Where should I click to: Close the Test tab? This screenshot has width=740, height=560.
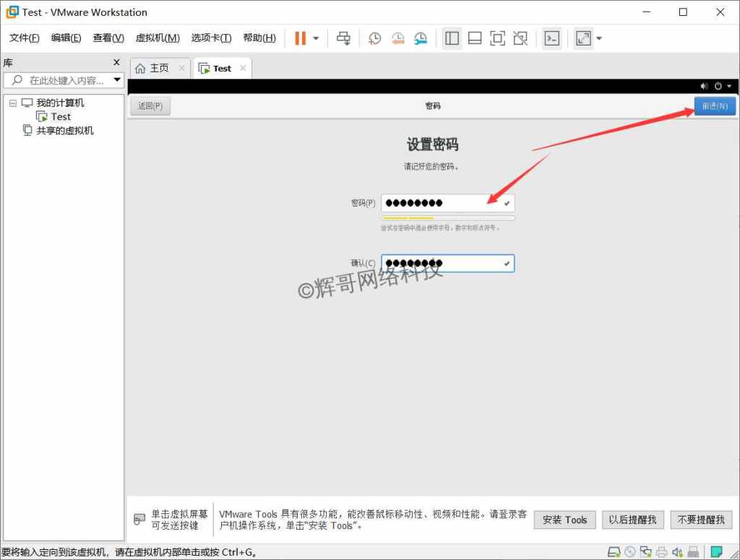(x=243, y=68)
